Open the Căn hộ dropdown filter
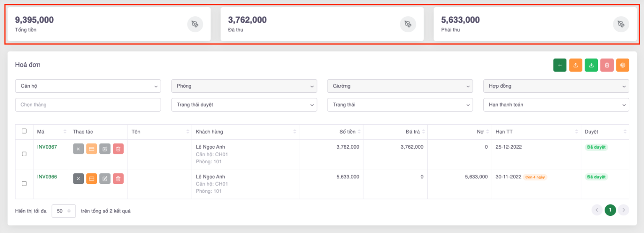Screen dimensions: 644x233 (x=88, y=86)
